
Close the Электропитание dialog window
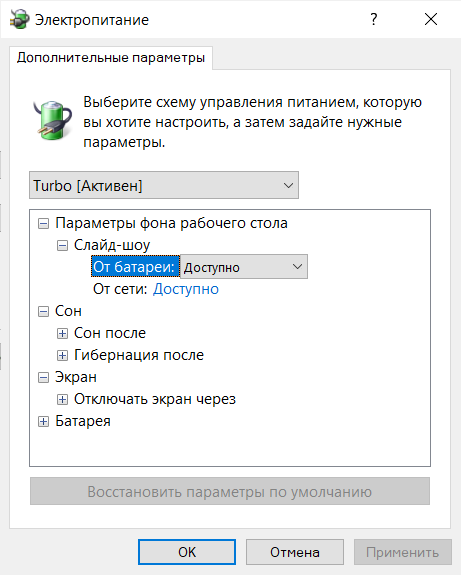tap(431, 19)
